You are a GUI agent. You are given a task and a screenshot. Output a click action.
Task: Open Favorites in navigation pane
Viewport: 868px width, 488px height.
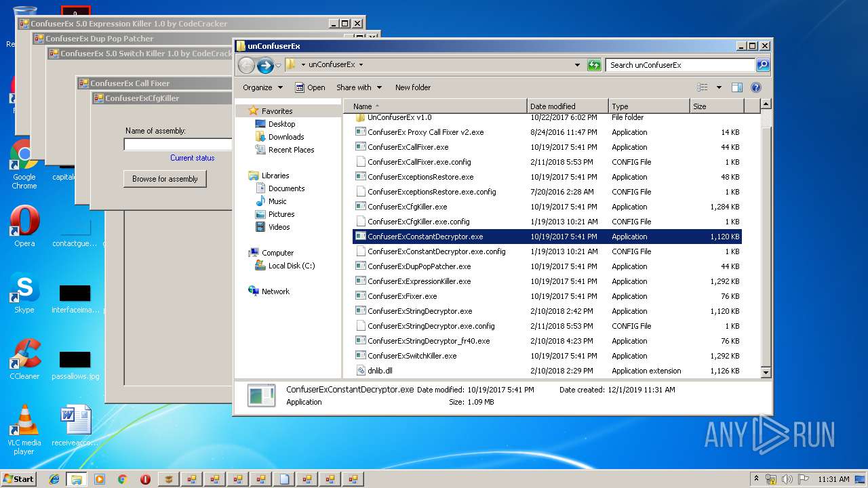(x=277, y=111)
